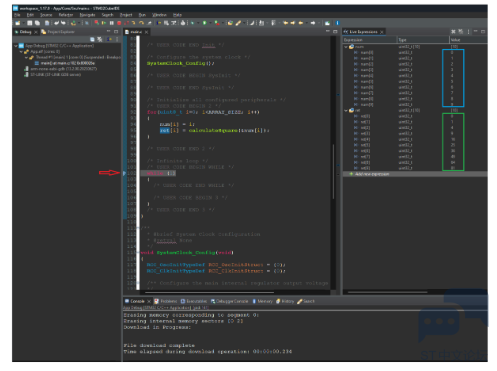
Task: Collapse the num array in Live Expressions
Action: [x=346, y=47]
